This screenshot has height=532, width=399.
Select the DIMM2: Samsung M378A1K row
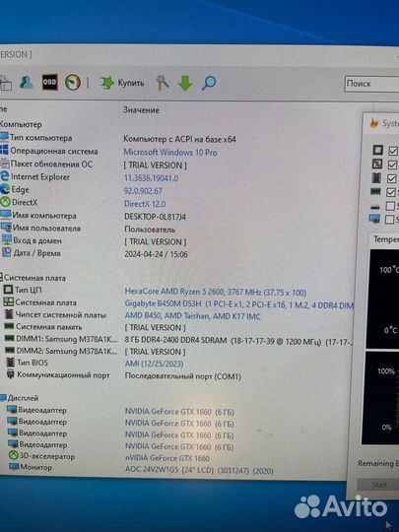[67, 351]
